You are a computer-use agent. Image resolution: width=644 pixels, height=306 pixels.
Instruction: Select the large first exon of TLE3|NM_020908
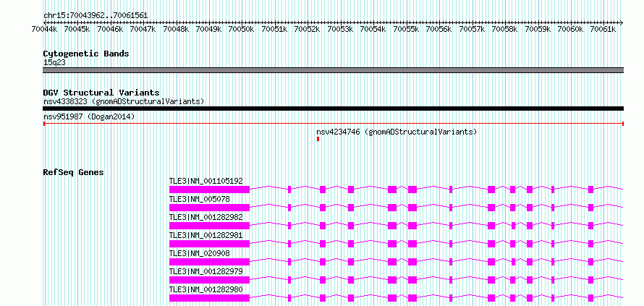(209, 262)
